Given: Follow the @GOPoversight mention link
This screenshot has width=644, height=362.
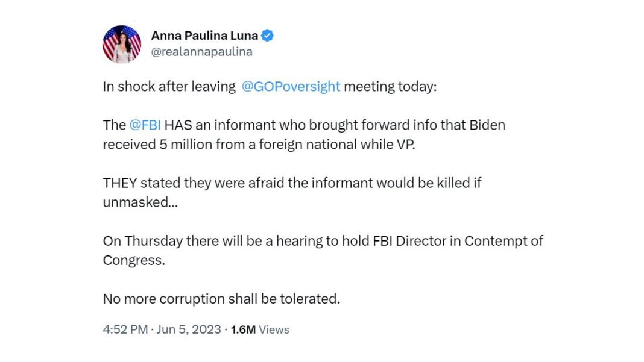Looking at the screenshot, I should pos(291,87).
